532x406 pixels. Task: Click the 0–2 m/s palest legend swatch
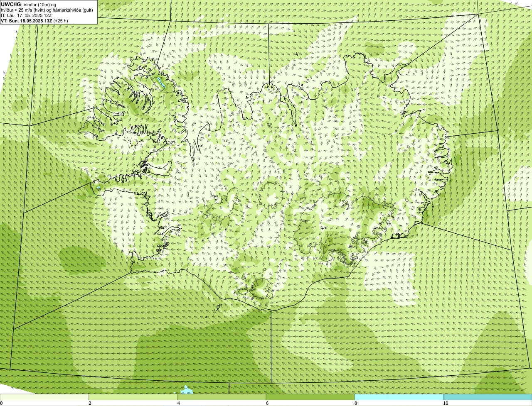pyautogui.click(x=44, y=397)
